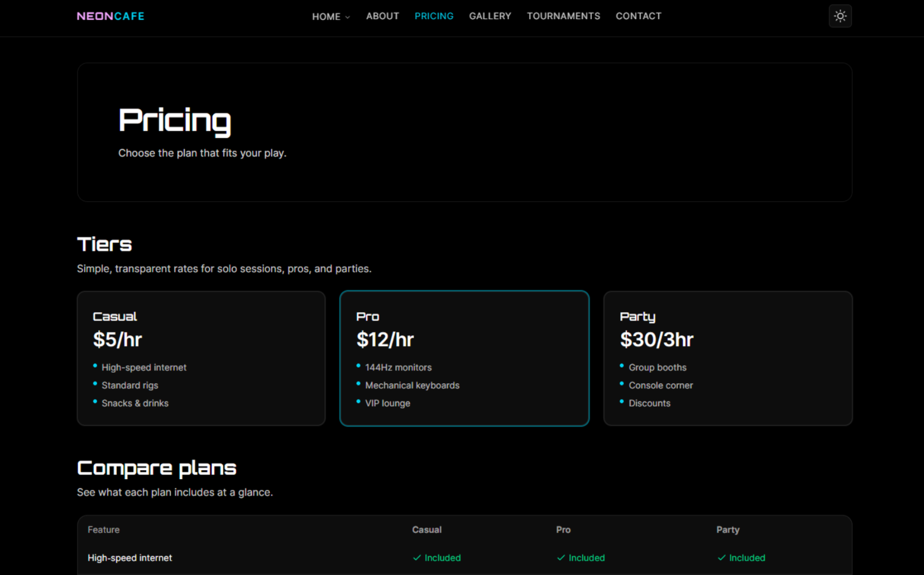
Task: Click the Pricing page heading
Action: 175,120
